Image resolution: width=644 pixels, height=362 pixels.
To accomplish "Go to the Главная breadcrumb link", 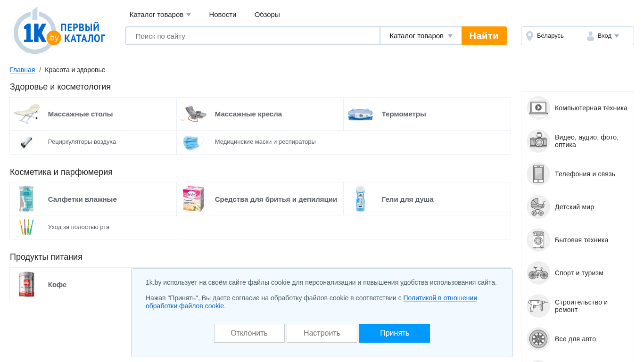I will (x=23, y=70).
